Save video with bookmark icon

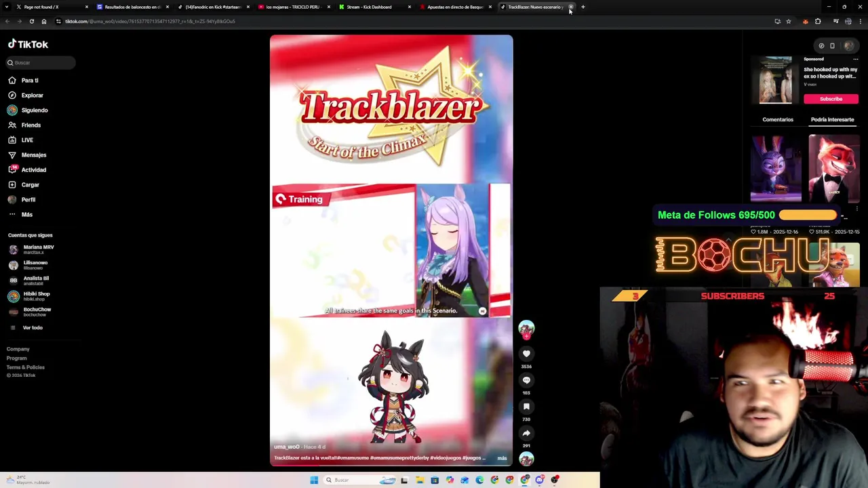click(x=526, y=406)
